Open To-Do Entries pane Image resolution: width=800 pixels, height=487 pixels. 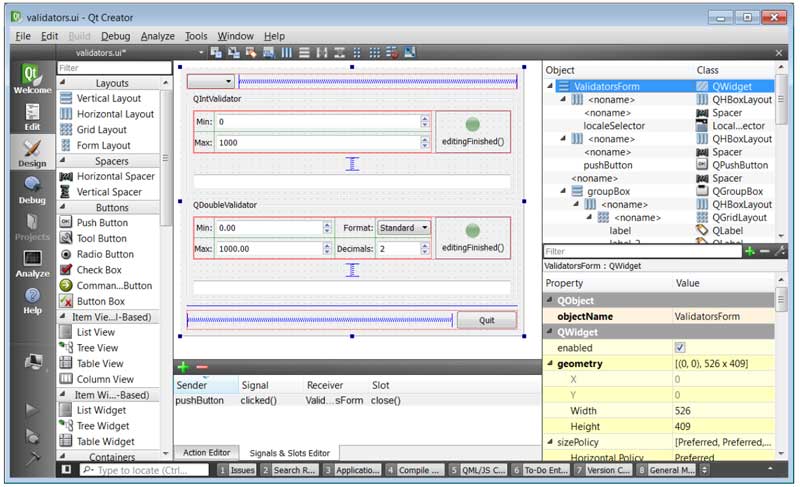pyautogui.click(x=540, y=470)
